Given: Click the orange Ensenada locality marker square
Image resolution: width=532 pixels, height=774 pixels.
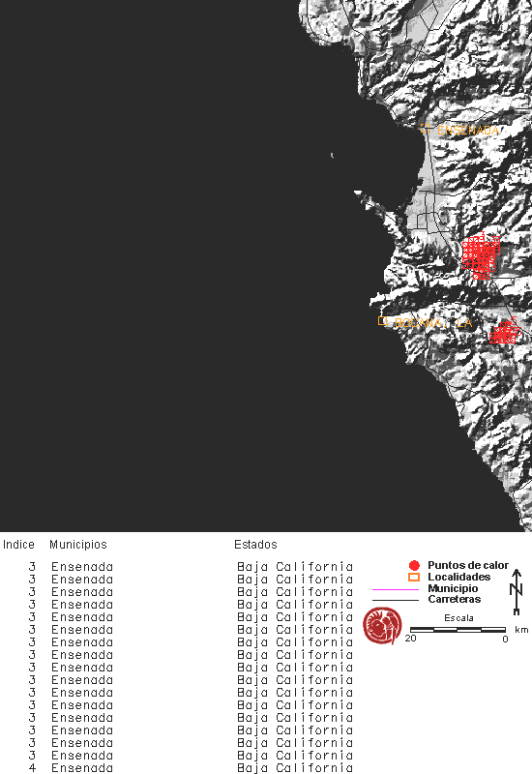Looking at the screenshot, I should [426, 129].
